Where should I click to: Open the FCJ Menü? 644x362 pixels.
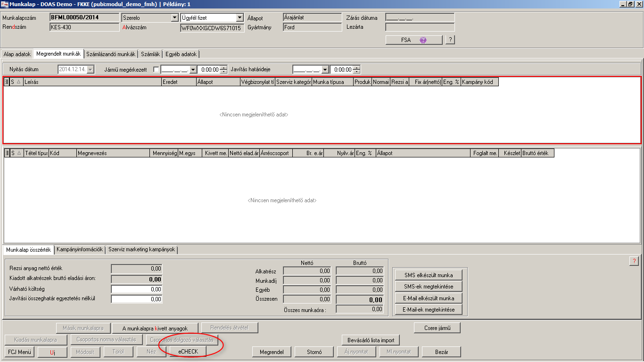point(19,352)
